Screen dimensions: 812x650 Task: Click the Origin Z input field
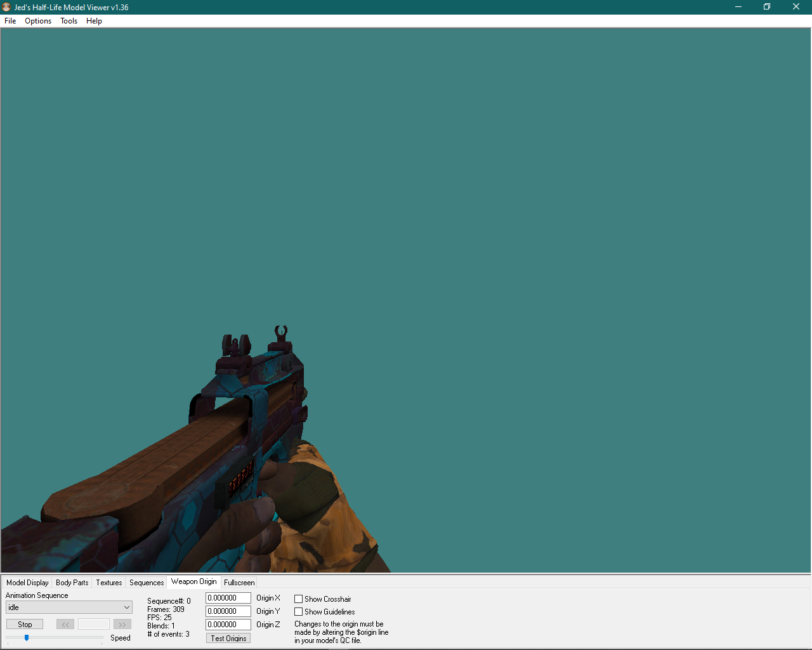[x=228, y=625]
